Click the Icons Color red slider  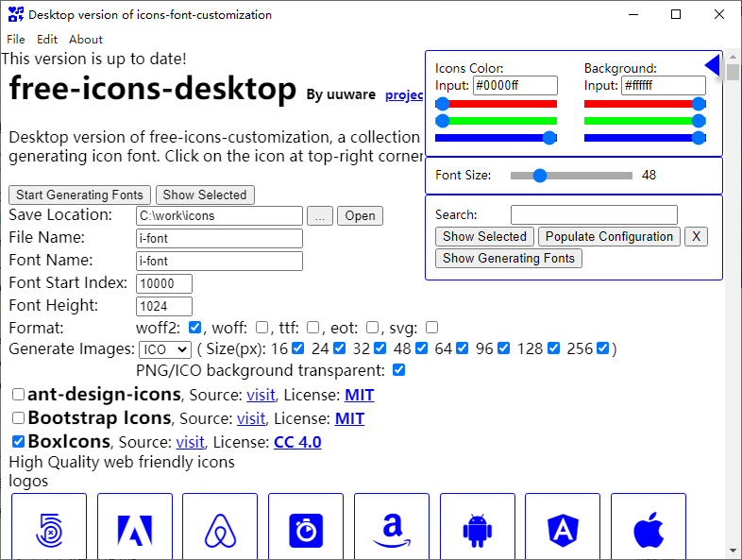point(496,104)
